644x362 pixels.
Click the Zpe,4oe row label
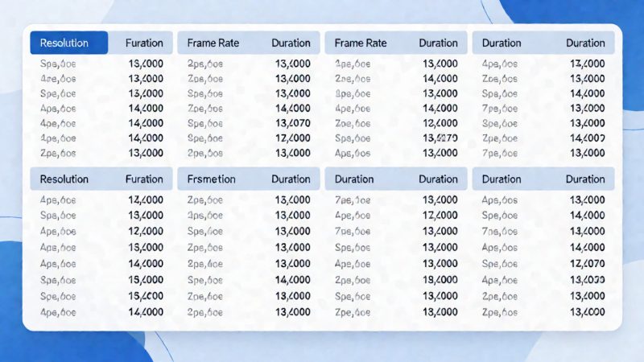coord(353,312)
